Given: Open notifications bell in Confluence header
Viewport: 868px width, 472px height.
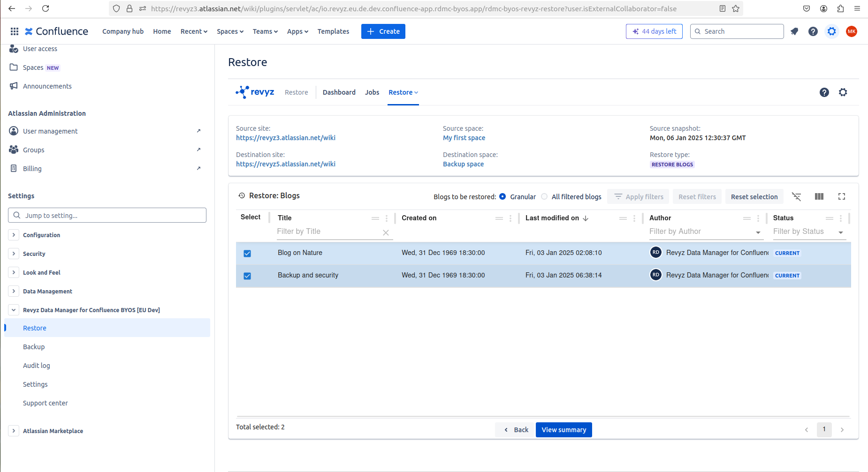Looking at the screenshot, I should [x=794, y=31].
